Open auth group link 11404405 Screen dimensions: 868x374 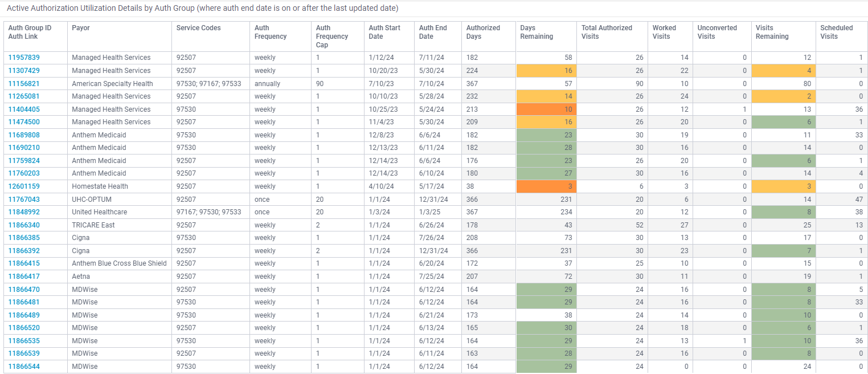(24, 109)
